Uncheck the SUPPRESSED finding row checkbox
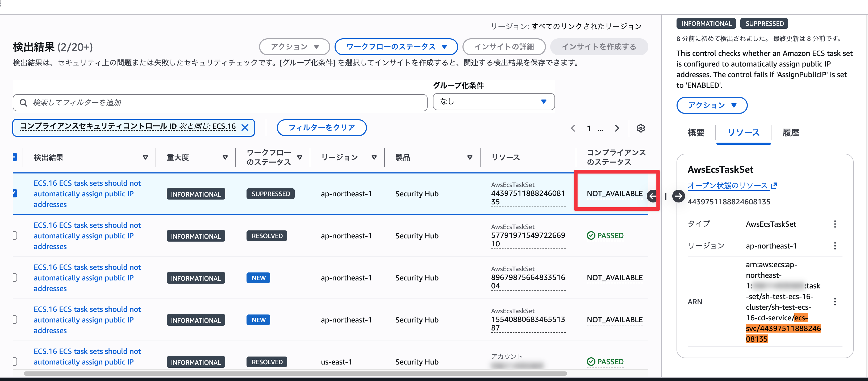Viewport: 868px width, 381px height. (x=14, y=193)
